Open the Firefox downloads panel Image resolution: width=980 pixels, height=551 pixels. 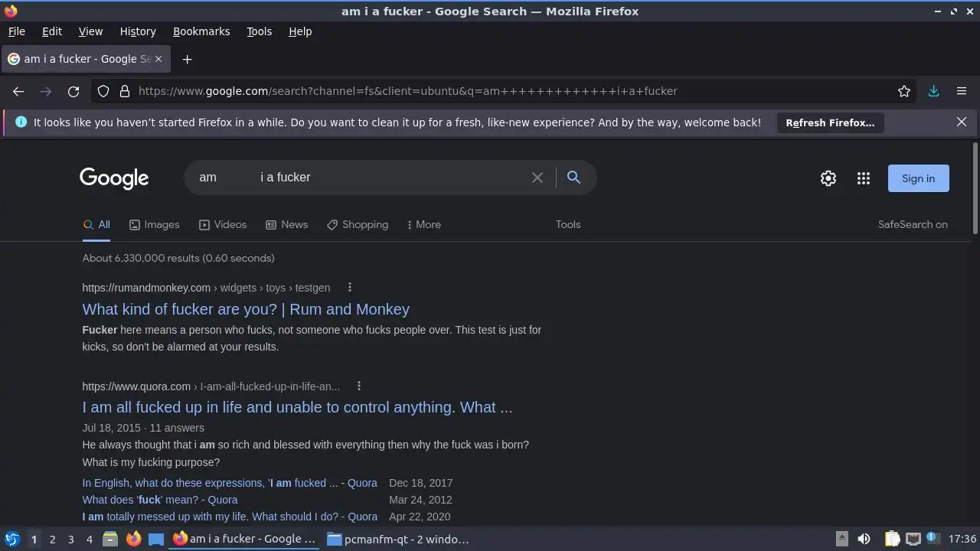pyautogui.click(x=933, y=91)
